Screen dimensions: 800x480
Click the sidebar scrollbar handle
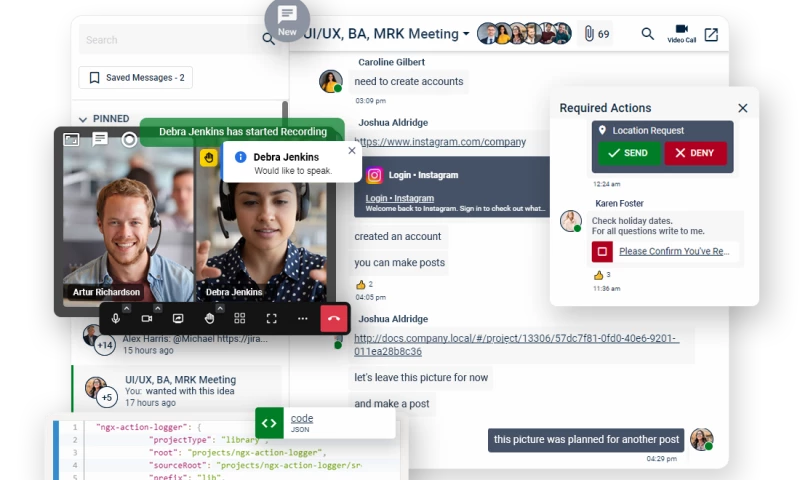tap(285, 113)
